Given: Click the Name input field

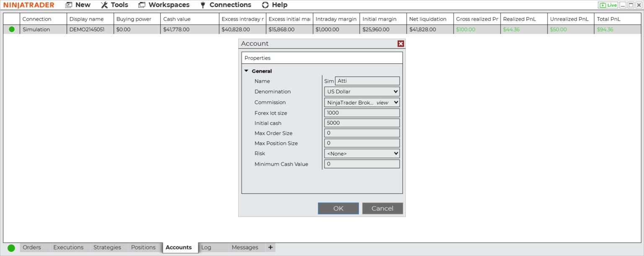Looking at the screenshot, I should [367, 81].
